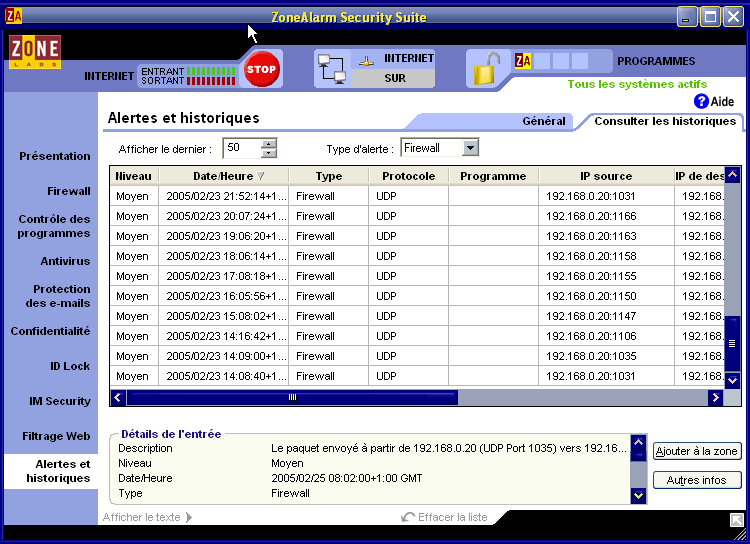750x544 pixels.
Task: Click the SUR Internet zone status
Action: [395, 78]
